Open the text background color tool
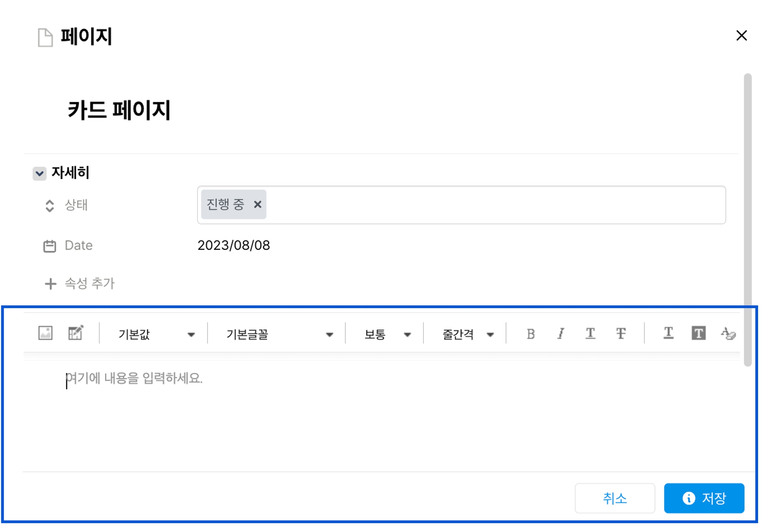Screen dimensions: 778x532 tap(698, 334)
